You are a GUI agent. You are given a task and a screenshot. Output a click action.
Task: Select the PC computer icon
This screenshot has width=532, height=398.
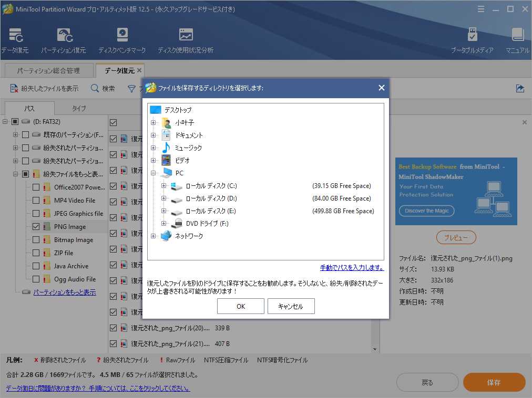167,173
